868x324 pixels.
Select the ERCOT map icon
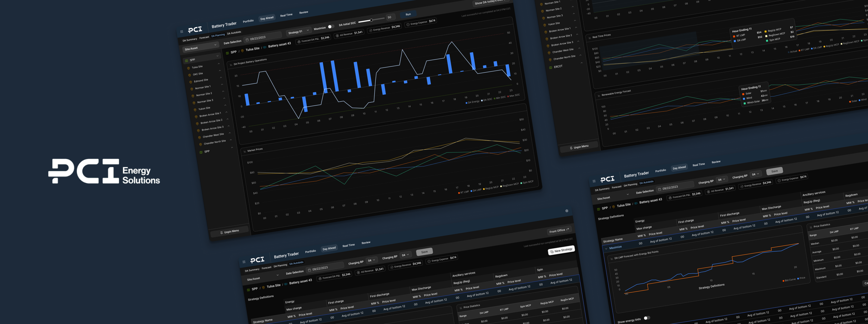point(551,67)
